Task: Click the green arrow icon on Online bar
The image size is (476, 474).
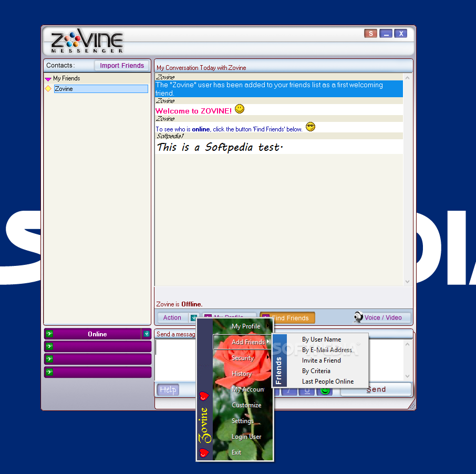Action: click(x=49, y=334)
